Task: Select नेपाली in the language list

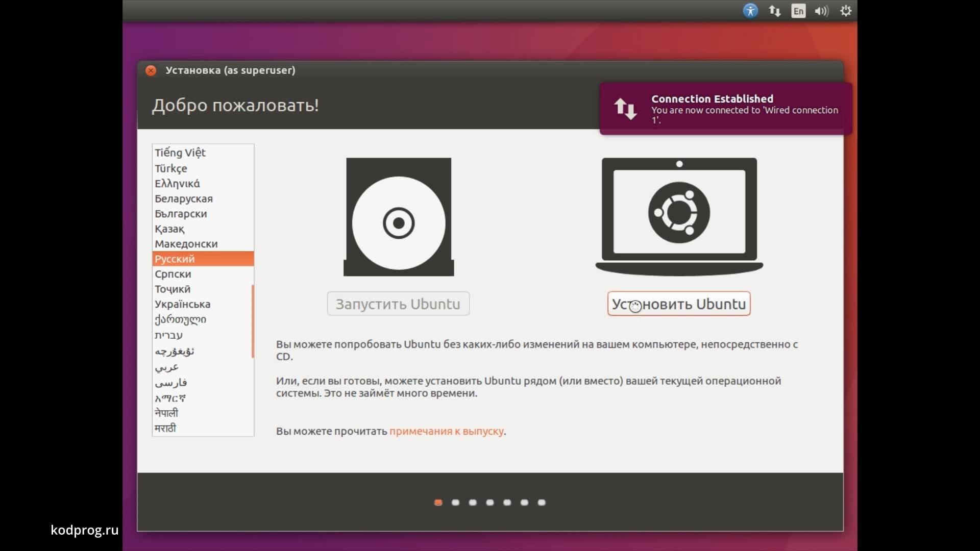Action: pos(203,413)
